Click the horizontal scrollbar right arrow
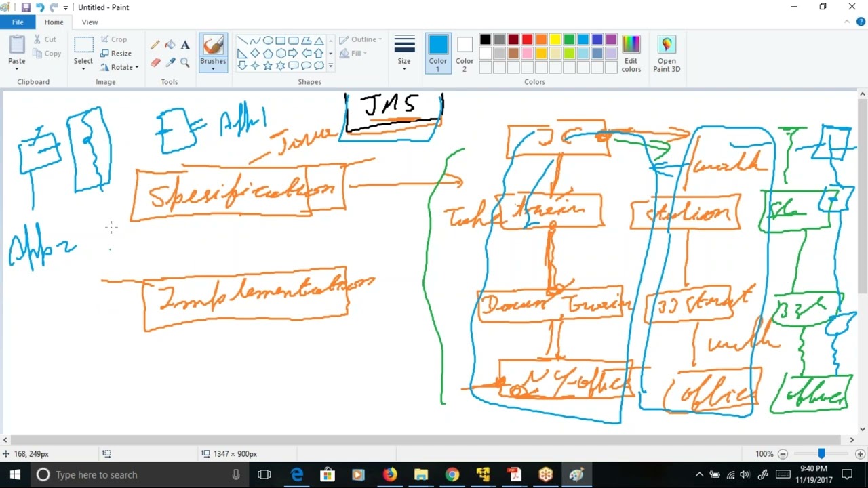Image resolution: width=868 pixels, height=488 pixels. point(852,440)
